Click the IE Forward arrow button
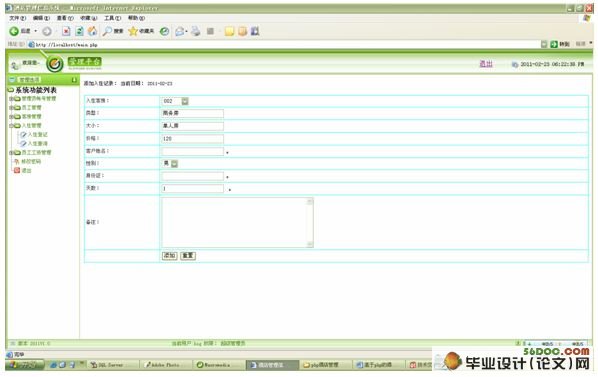598x377 pixels. 47,31
